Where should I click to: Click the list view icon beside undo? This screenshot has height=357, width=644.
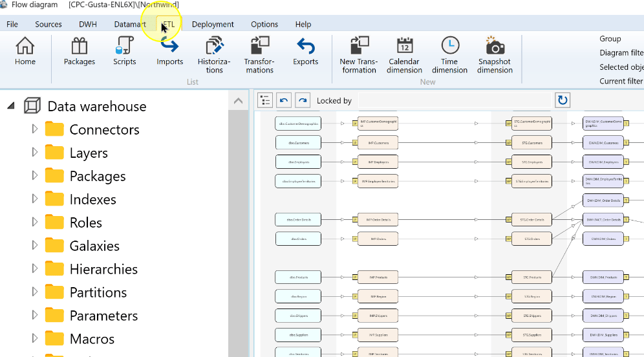tap(265, 100)
